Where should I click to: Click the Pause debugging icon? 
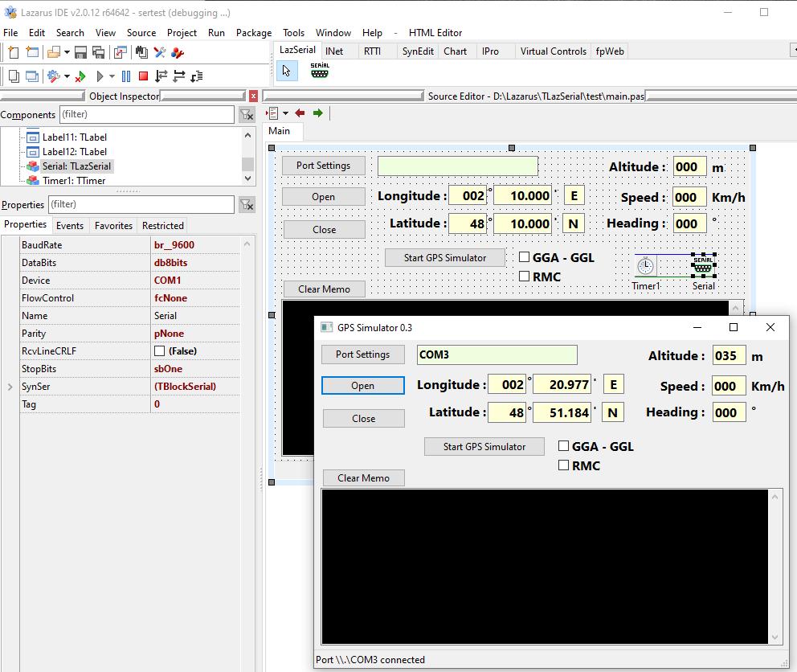(126, 76)
